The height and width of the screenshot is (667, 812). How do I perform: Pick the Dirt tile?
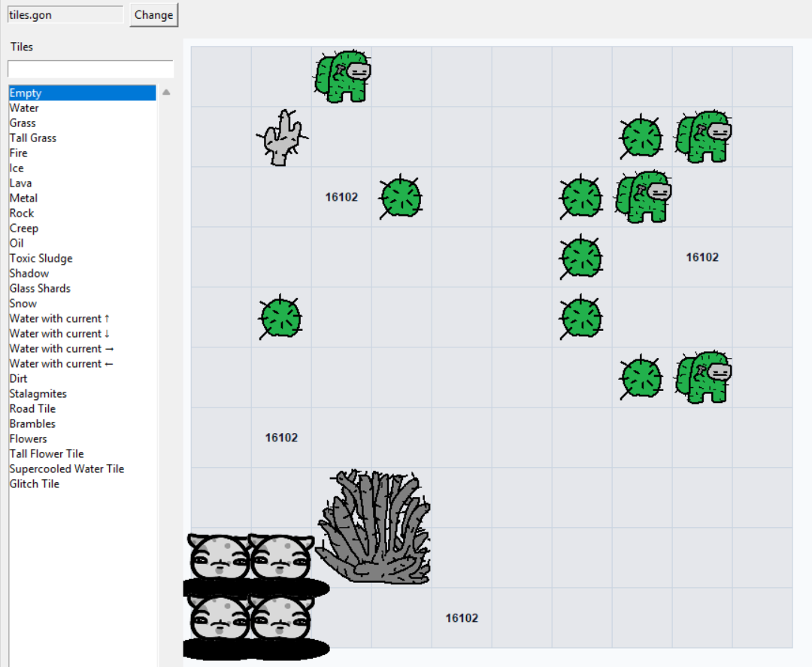tap(82, 378)
